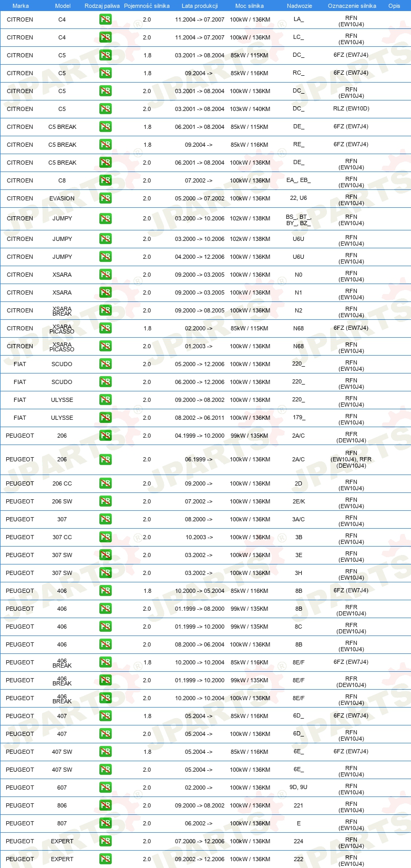
Task: Select the 103kW / 140KM power cell
Action: coord(250,109)
